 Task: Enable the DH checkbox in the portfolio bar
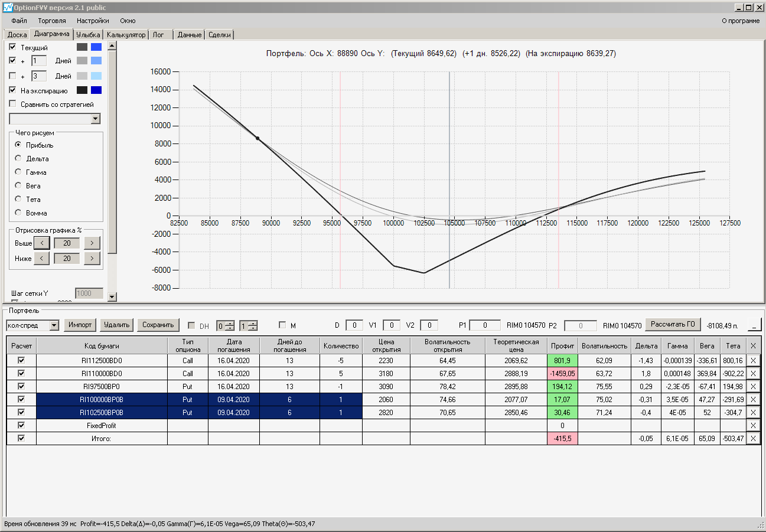(191, 325)
